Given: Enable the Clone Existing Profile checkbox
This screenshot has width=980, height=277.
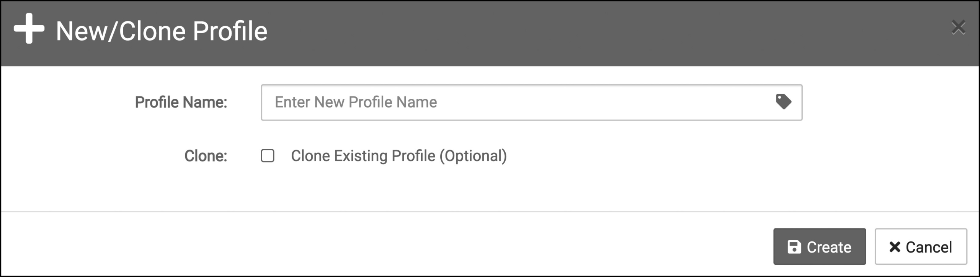Looking at the screenshot, I should (x=268, y=156).
